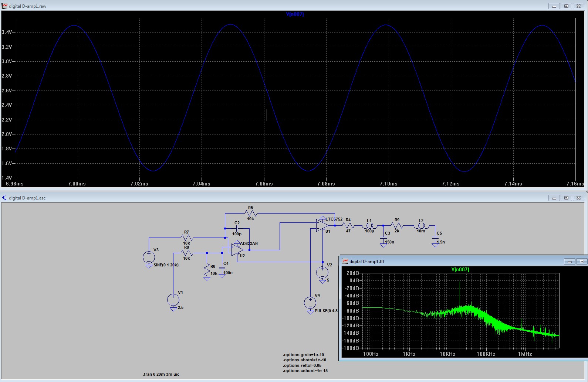588x382 pixels.
Task: Select the green V(n007) label in the FFT window
Action: click(x=460, y=269)
